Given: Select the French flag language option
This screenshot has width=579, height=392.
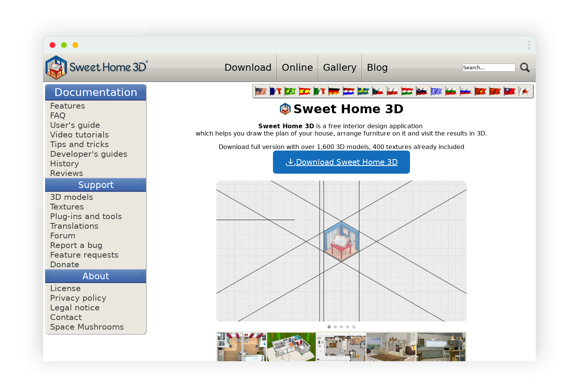Looking at the screenshot, I should [x=275, y=91].
